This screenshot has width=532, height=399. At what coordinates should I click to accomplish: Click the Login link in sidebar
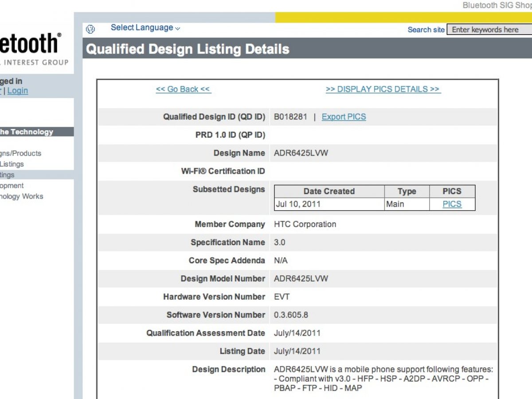coord(18,91)
